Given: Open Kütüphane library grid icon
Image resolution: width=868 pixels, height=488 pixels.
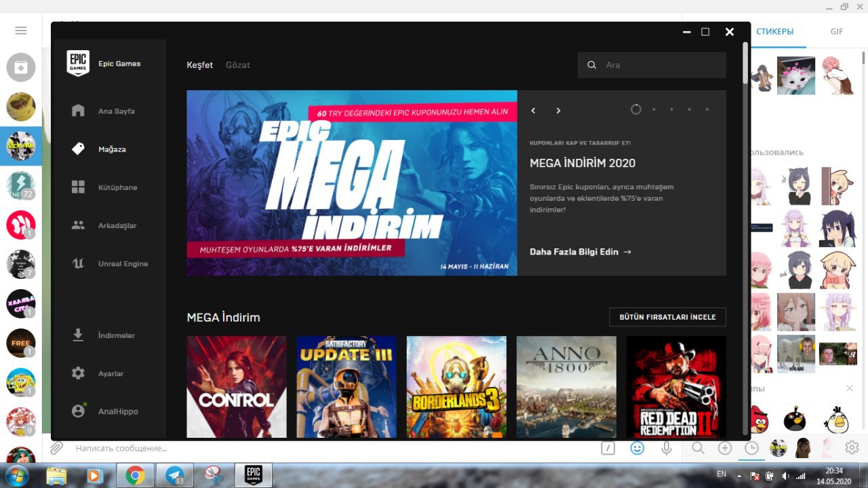Looking at the screenshot, I should tap(78, 187).
